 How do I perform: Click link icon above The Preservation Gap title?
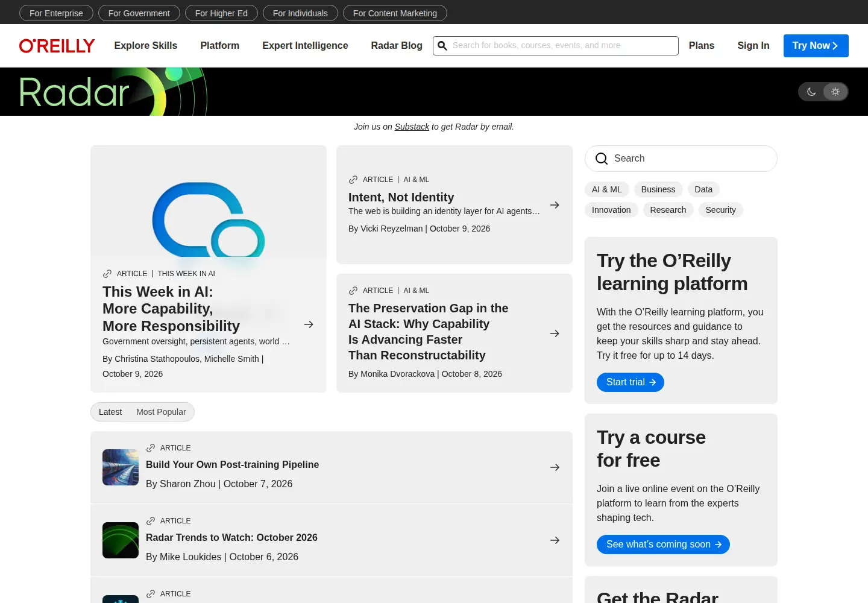353,291
